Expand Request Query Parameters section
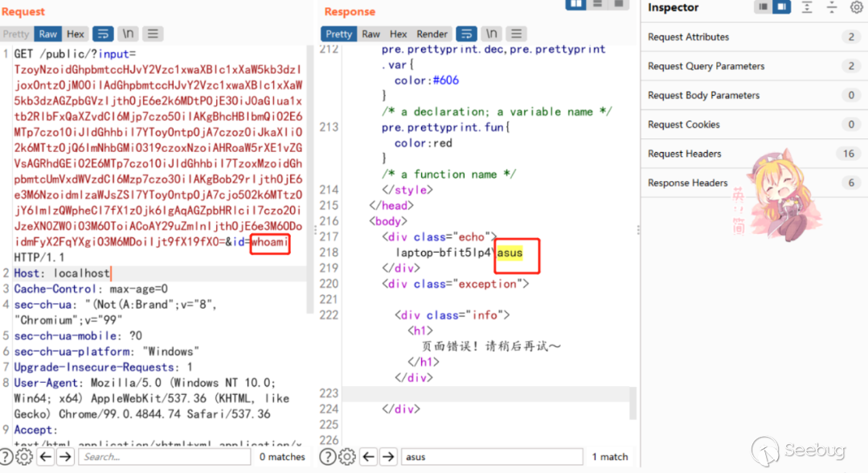Viewport: 868px width, 473px height. (x=706, y=66)
